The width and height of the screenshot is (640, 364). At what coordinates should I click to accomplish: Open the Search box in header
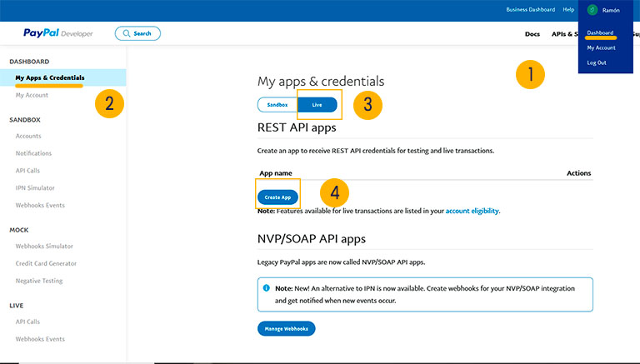click(137, 33)
